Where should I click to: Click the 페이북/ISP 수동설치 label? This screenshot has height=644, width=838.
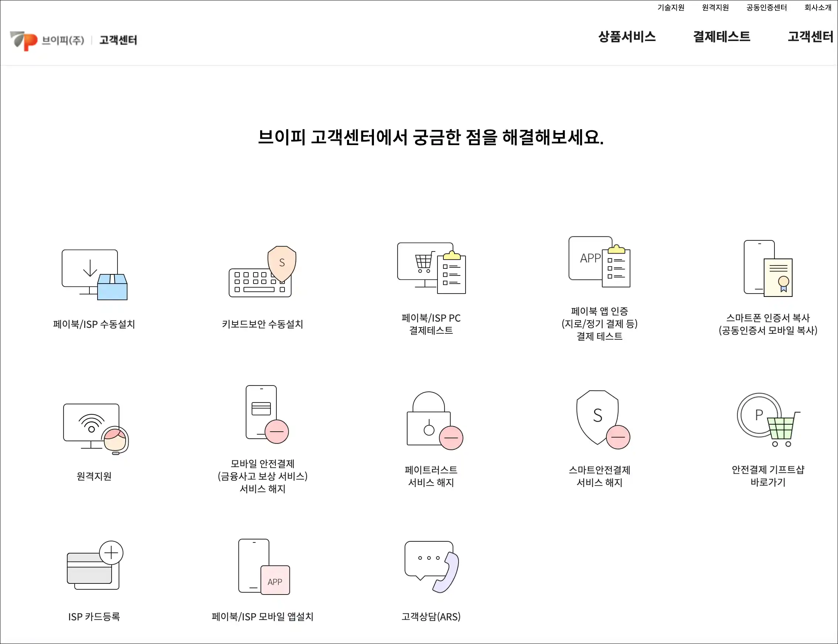[x=94, y=324]
